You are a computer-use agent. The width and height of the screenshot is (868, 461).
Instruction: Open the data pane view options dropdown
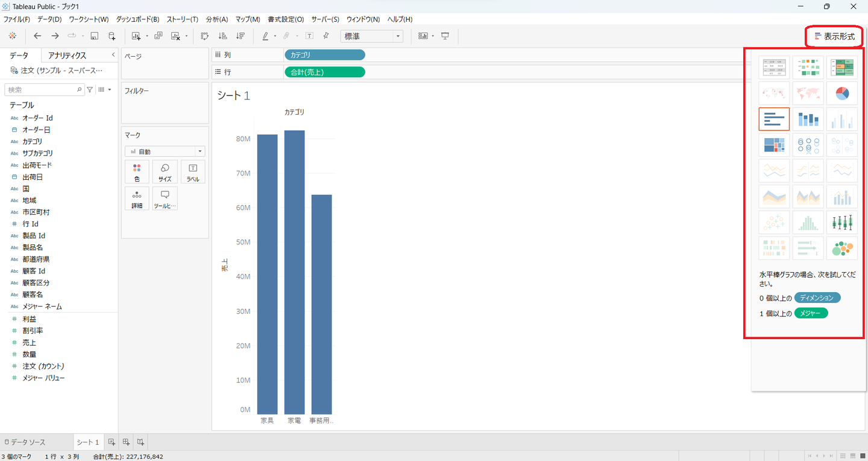pyautogui.click(x=105, y=89)
